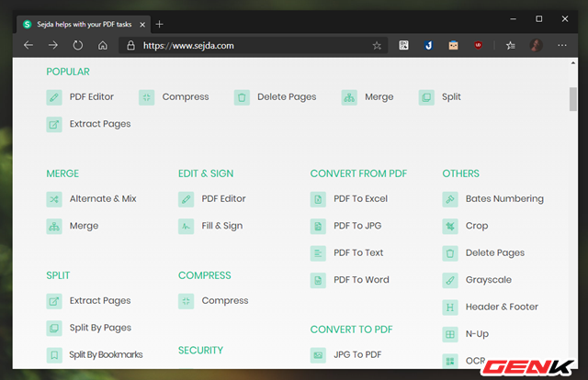
Task: Click the Split icon in Popular row
Action: (425, 97)
